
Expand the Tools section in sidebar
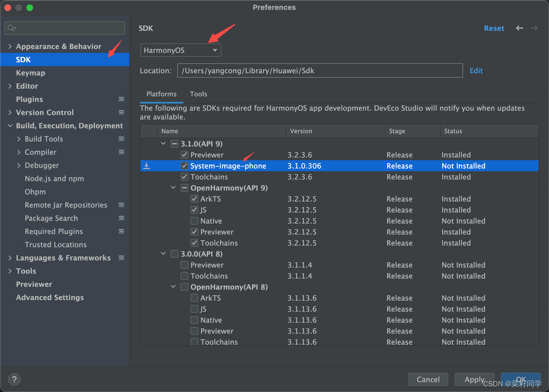[x=10, y=271]
